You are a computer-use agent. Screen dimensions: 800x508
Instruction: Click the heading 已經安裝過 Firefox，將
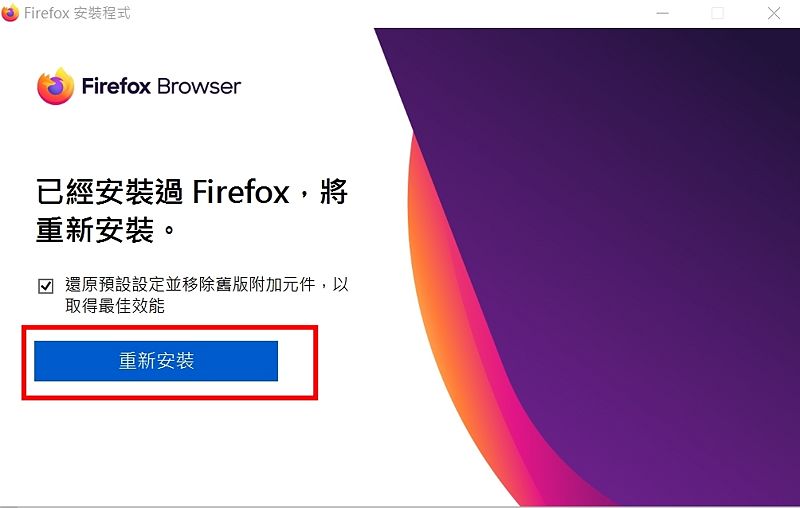[x=192, y=192]
